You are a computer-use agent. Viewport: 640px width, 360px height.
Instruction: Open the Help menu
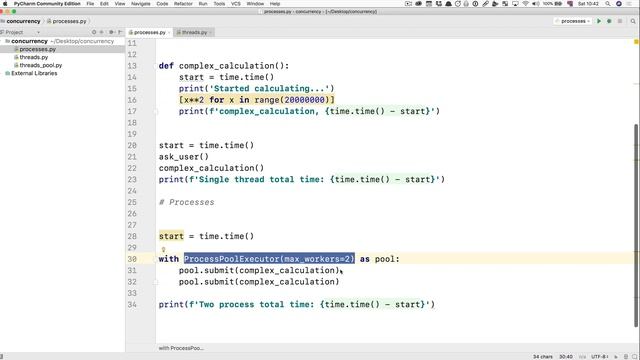click(275, 4)
